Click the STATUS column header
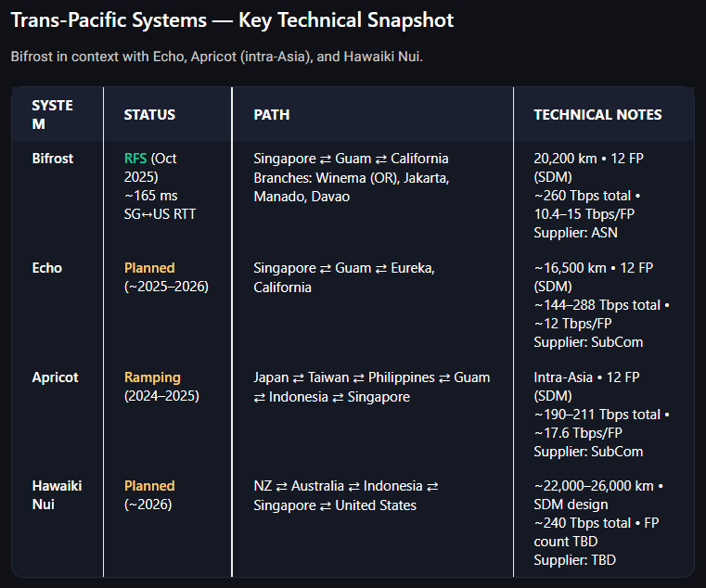This screenshot has width=706, height=588. (x=149, y=115)
